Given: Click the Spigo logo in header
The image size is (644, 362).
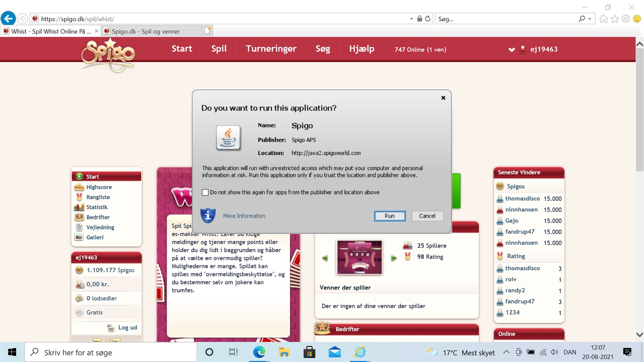Looking at the screenshot, I should [x=108, y=55].
